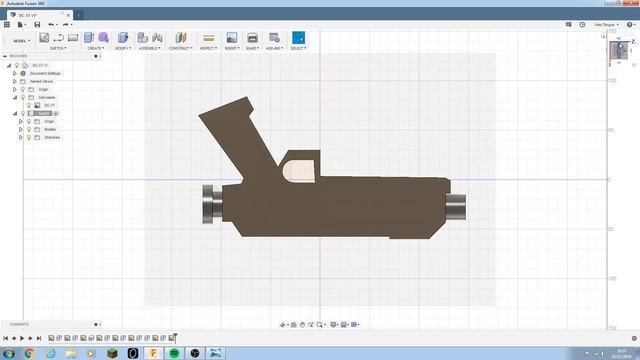Choose the Extrude tool in Create
This screenshot has width=640, height=360.
coord(89,38)
